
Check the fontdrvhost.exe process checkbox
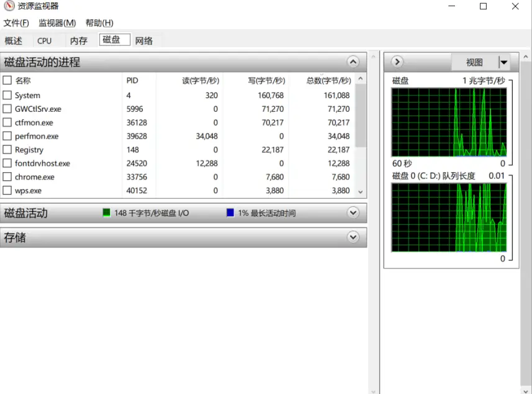(7, 163)
